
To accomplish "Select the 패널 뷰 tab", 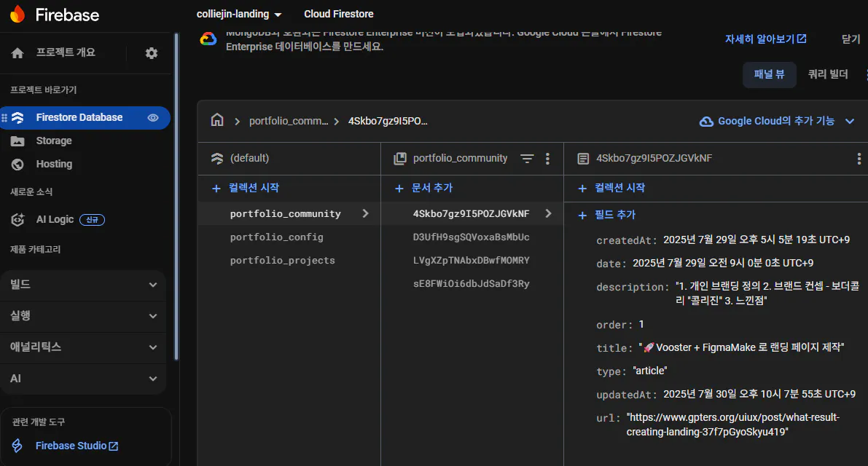I will tap(769, 74).
